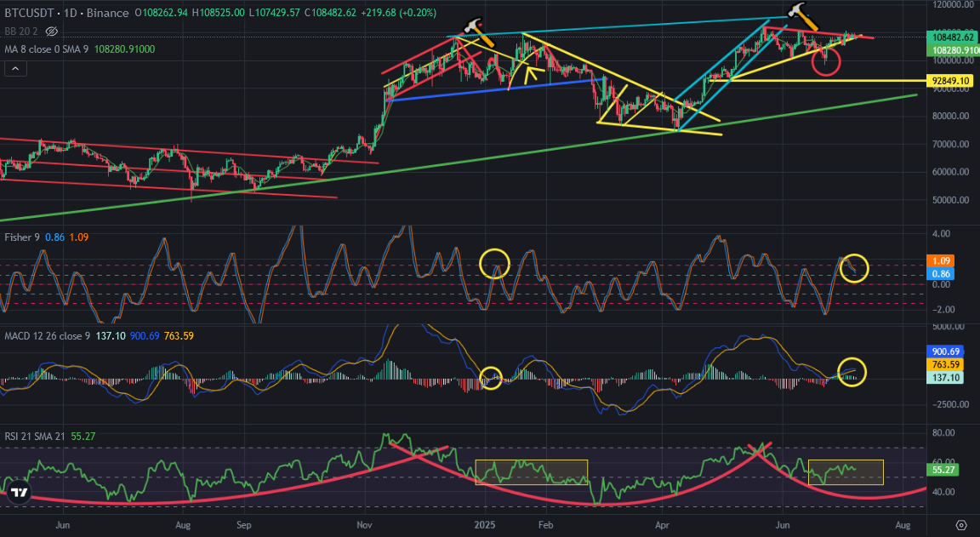
Task: Open chart settings gear at bottom right
Action: pyautogui.click(x=961, y=524)
